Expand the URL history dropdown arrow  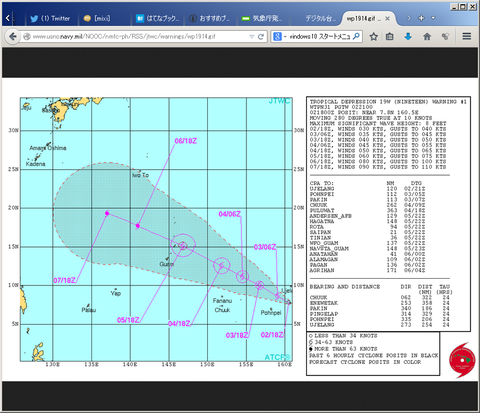(252, 37)
